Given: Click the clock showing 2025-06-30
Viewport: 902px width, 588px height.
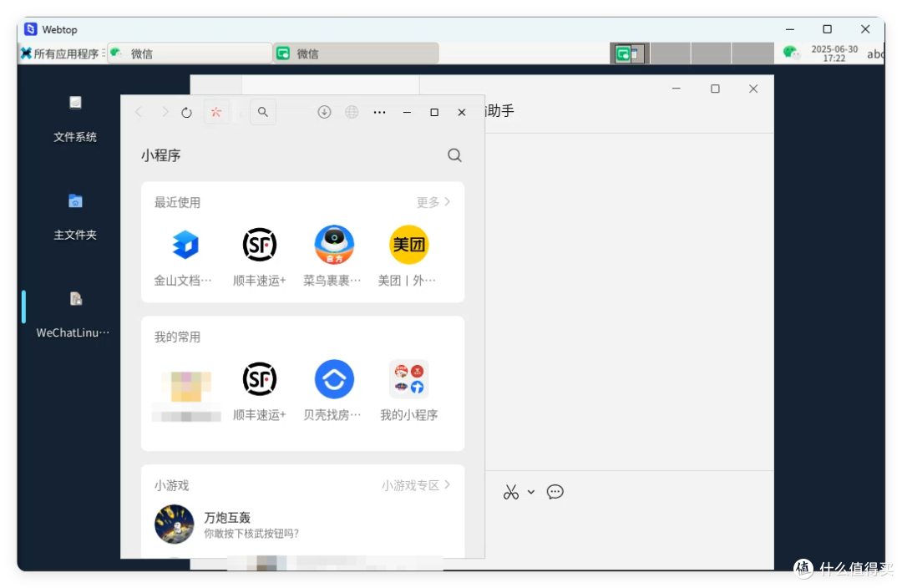Looking at the screenshot, I should [834, 53].
